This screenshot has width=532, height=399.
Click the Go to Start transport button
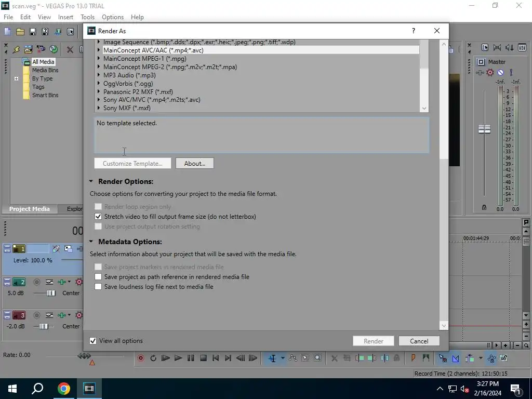point(216,358)
